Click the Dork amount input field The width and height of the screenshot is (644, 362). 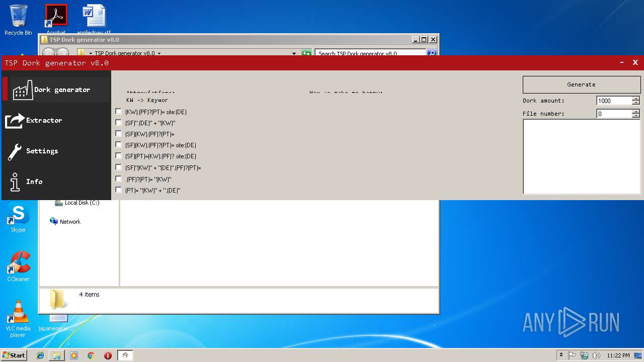pyautogui.click(x=614, y=101)
